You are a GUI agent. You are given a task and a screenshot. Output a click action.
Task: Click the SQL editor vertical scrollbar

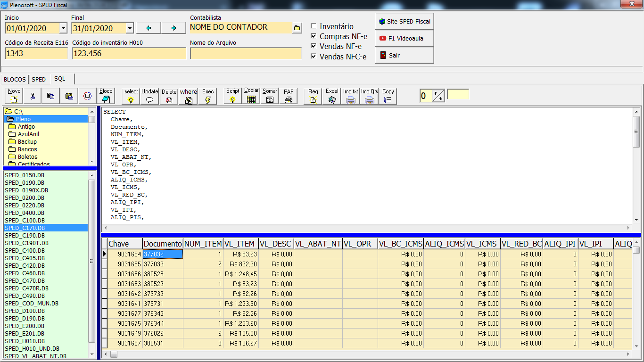click(636, 166)
